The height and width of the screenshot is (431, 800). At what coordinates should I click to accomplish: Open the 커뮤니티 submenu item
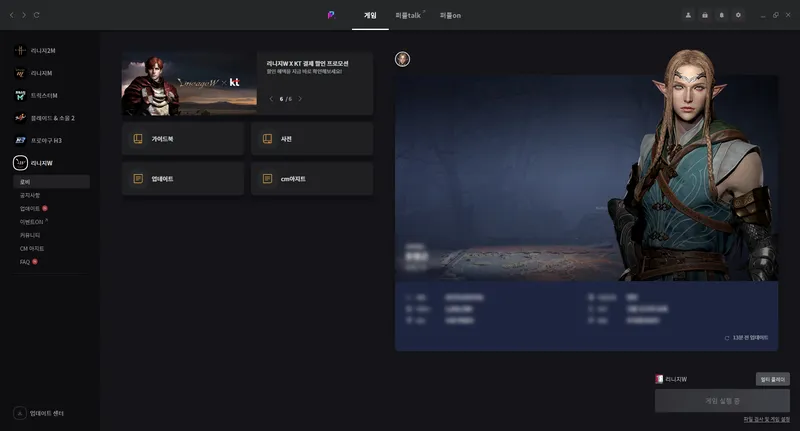30,235
